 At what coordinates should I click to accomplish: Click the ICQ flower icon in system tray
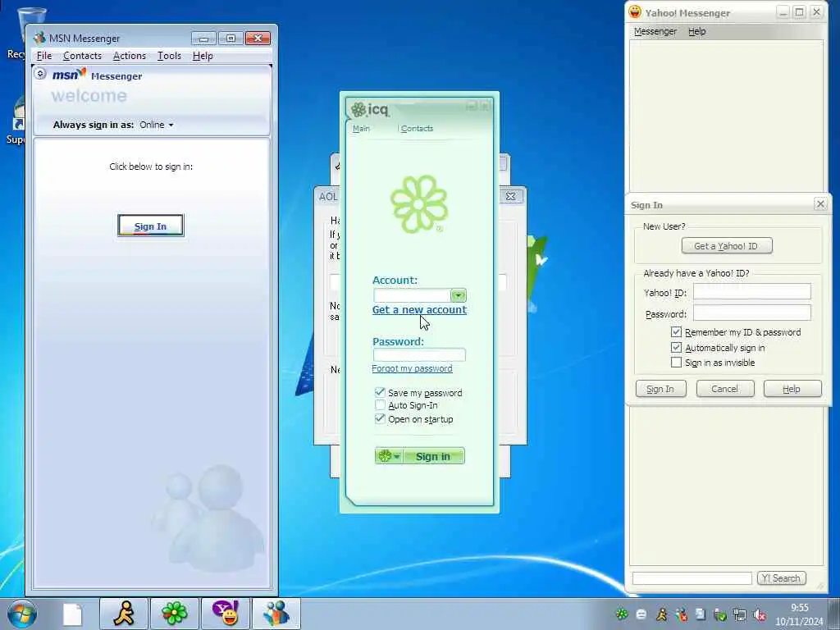click(x=622, y=614)
